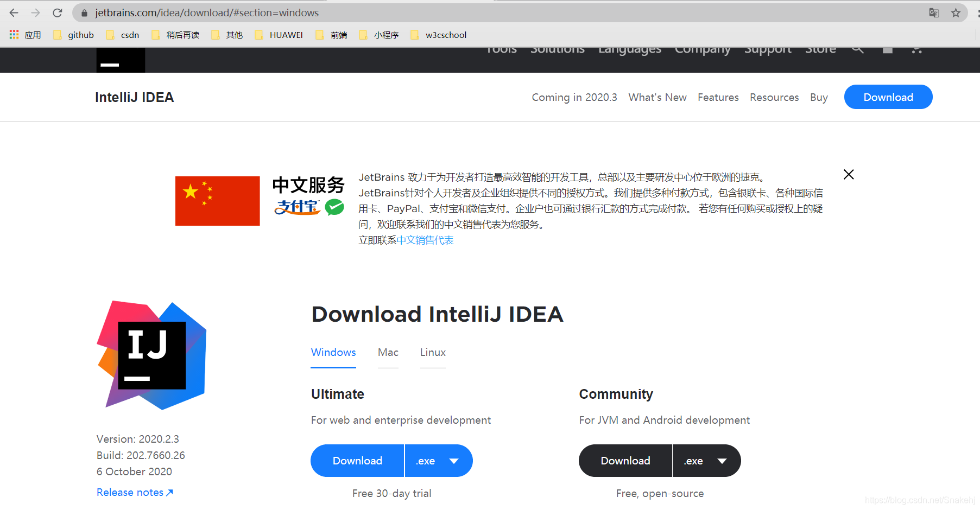Click the 'Free, open-source' text
Screen dimensions: 980x510
pyautogui.click(x=660, y=493)
